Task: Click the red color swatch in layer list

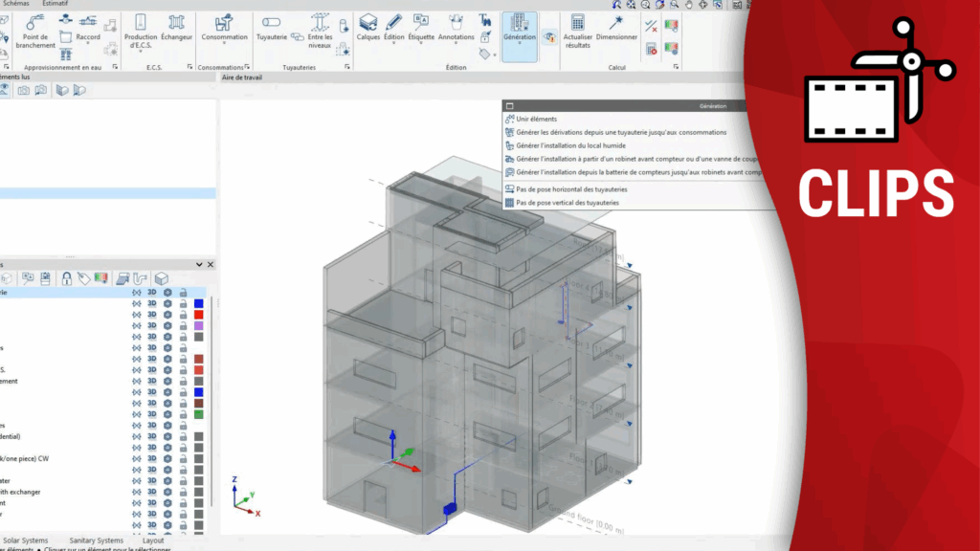Action: click(x=198, y=315)
